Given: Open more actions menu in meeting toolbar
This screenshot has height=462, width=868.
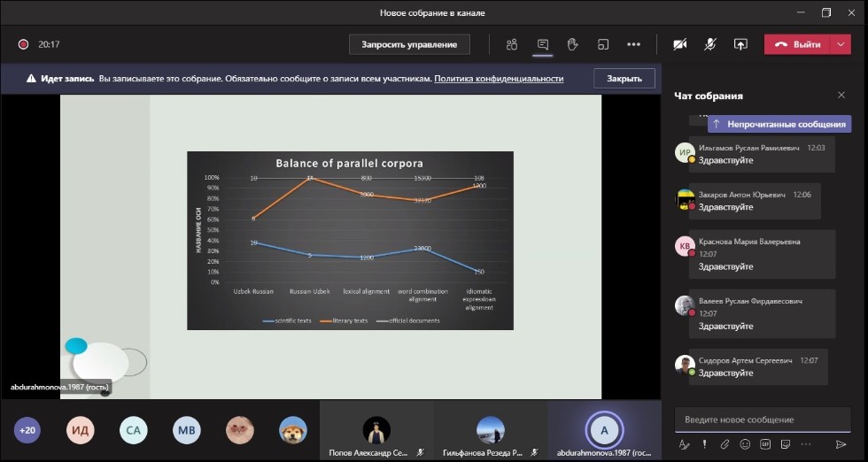Looking at the screenshot, I should (x=633, y=44).
